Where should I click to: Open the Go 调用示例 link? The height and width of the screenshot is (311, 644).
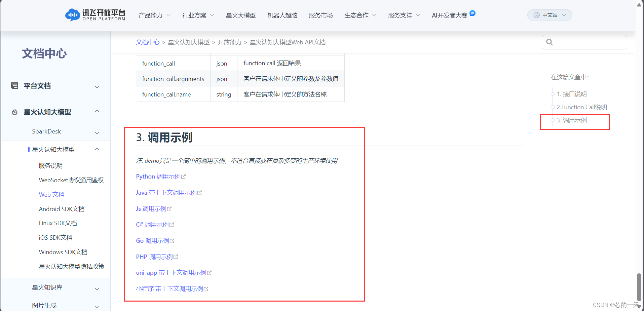[152, 241]
